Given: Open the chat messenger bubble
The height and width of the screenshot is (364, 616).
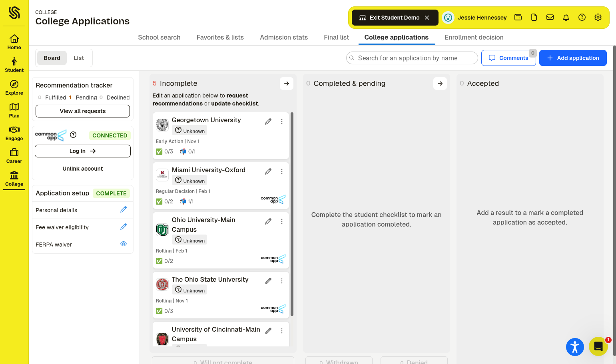Looking at the screenshot, I should pyautogui.click(x=598, y=346).
